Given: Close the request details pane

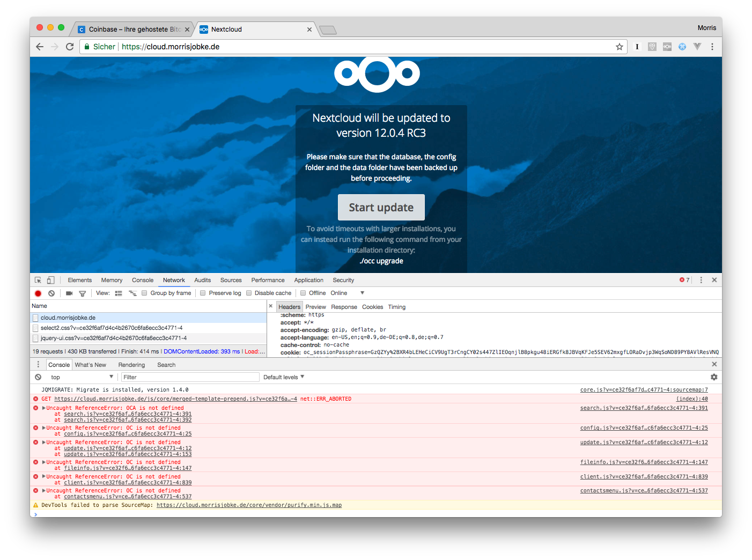Looking at the screenshot, I should click(271, 306).
